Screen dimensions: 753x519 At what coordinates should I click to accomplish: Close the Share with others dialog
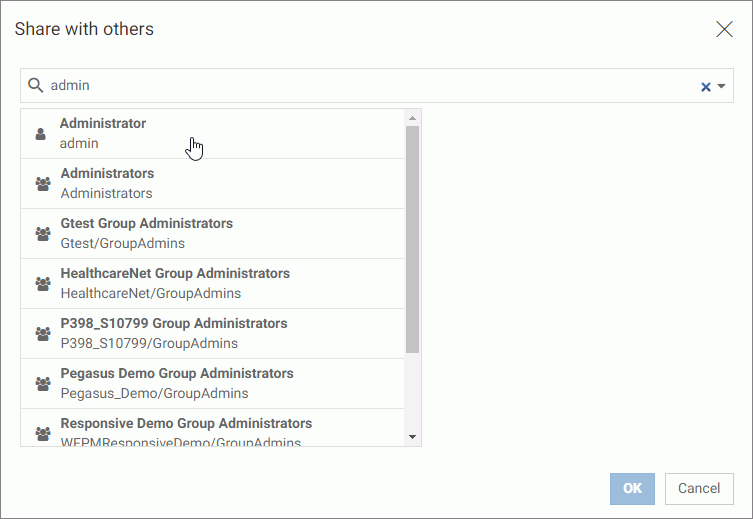[724, 29]
